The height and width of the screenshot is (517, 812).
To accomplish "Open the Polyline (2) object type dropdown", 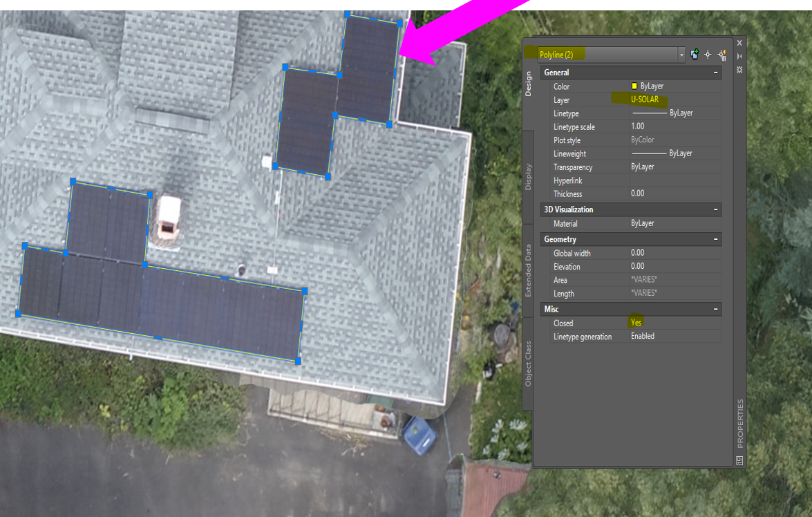I will tap(681, 55).
